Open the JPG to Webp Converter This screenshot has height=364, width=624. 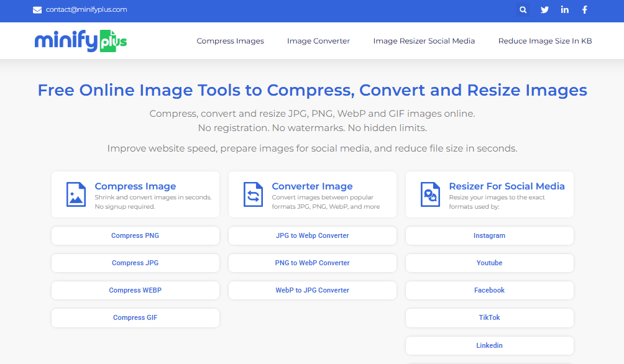(x=312, y=235)
